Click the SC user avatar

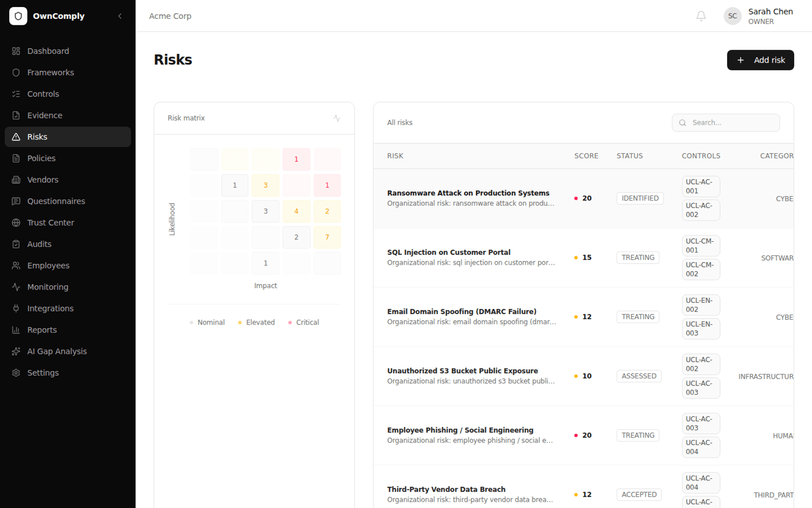732,16
